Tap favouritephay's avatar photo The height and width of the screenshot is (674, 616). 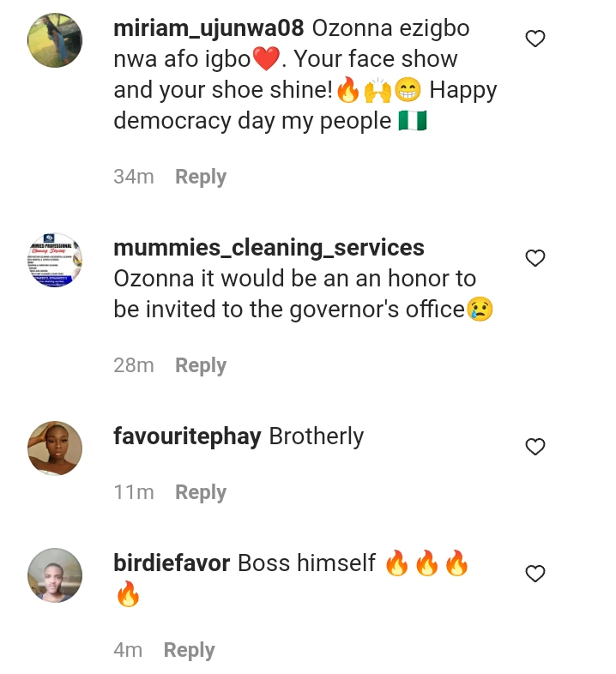(x=55, y=448)
